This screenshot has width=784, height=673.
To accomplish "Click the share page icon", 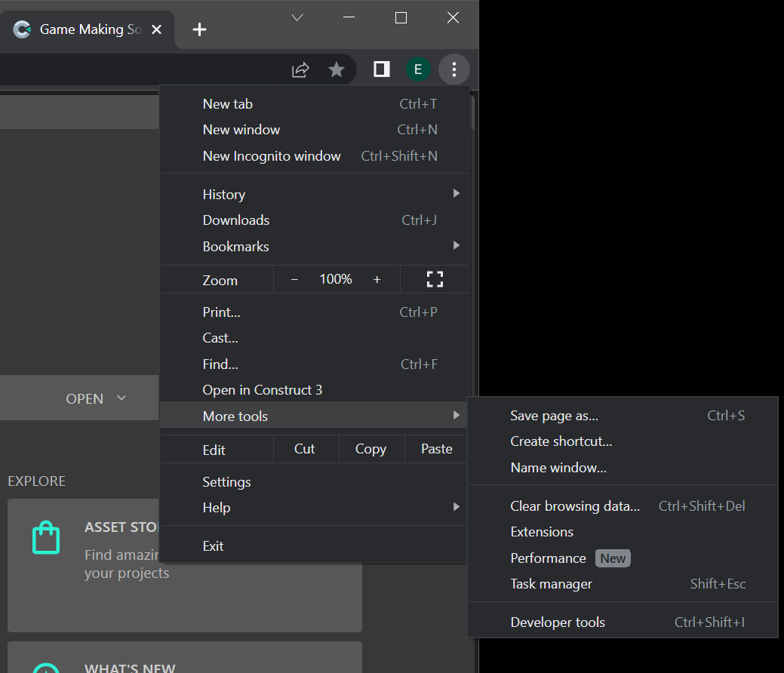I will [300, 69].
